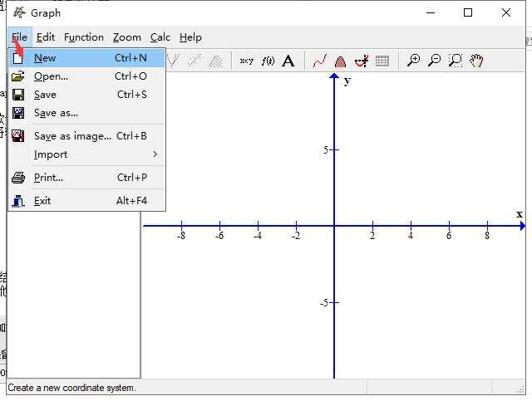This screenshot has width=532, height=401.
Task: Click the Evaluate table icon in toolbar
Action: (382, 61)
